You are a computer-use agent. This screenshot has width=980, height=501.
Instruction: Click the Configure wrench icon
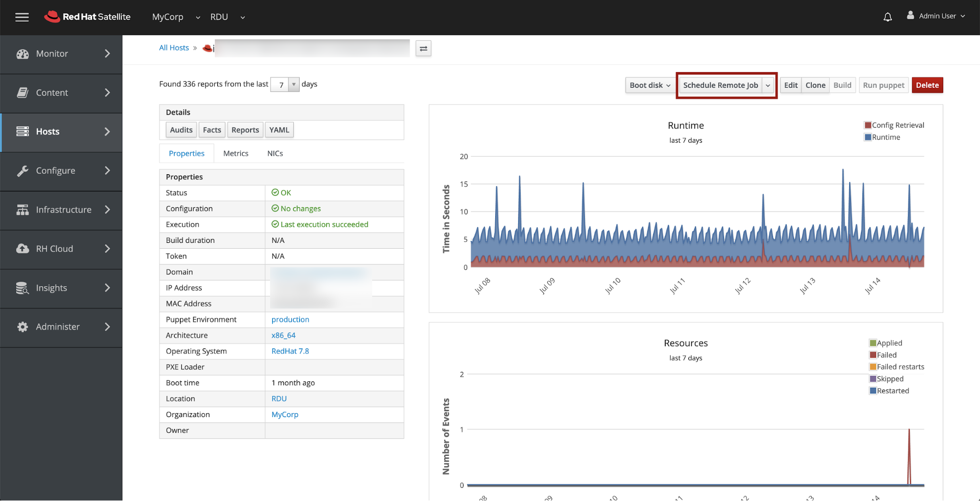[23, 171]
